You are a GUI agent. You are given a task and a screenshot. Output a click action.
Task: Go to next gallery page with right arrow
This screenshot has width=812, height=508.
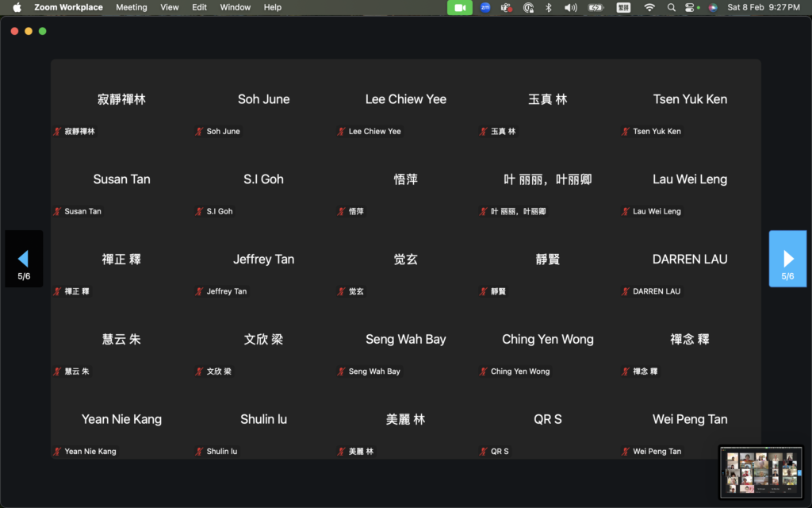[x=787, y=259]
